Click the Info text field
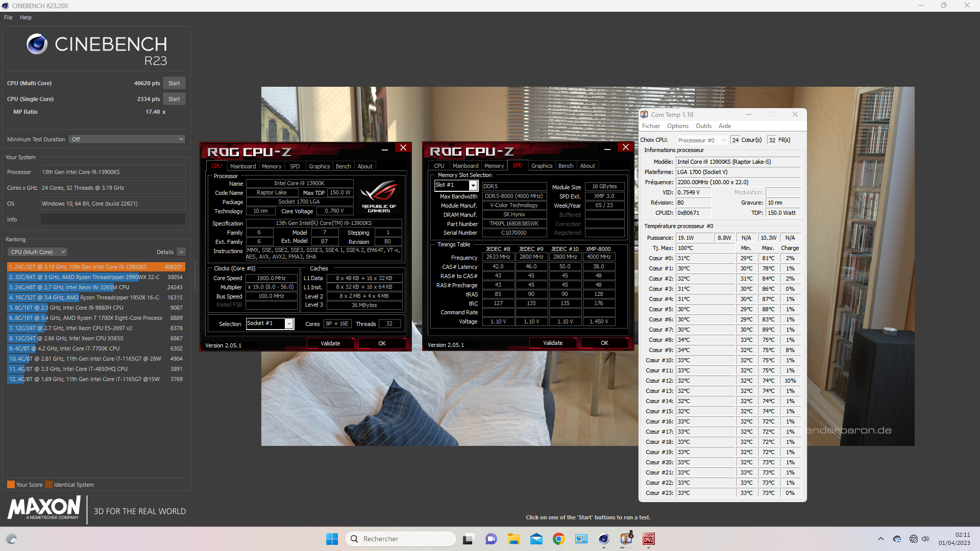This screenshot has width=980, height=551. pos(113,219)
